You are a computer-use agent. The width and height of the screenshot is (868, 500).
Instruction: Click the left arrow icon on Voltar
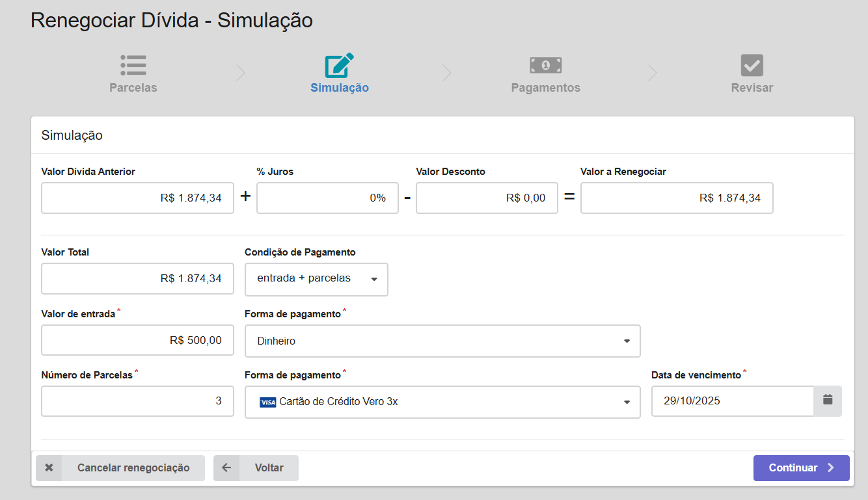click(226, 468)
